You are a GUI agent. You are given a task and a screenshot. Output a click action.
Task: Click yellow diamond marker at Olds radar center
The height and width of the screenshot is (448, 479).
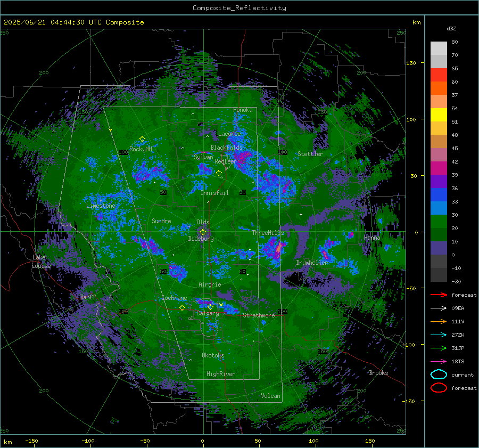(x=203, y=232)
